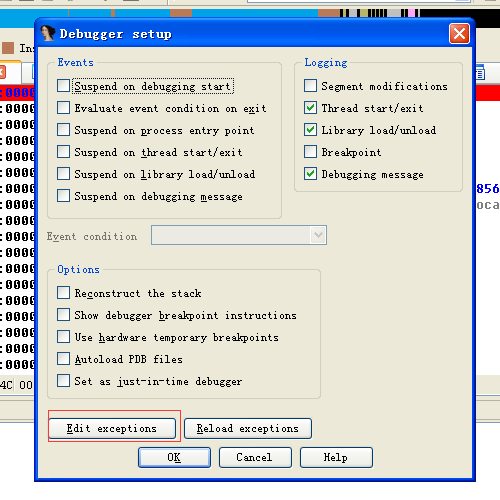The image size is (500, 500).
Task: Click inside the Event condition combo box
Action: pyautogui.click(x=239, y=235)
